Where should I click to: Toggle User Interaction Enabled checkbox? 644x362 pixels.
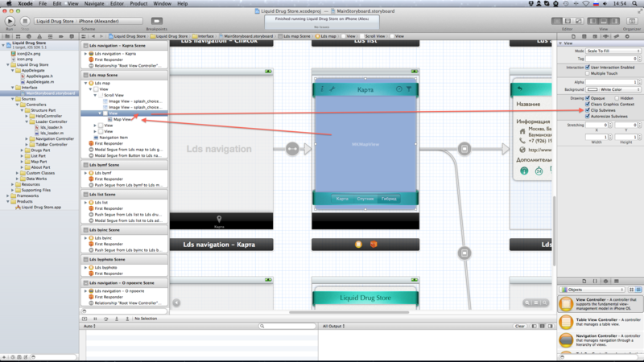588,68
